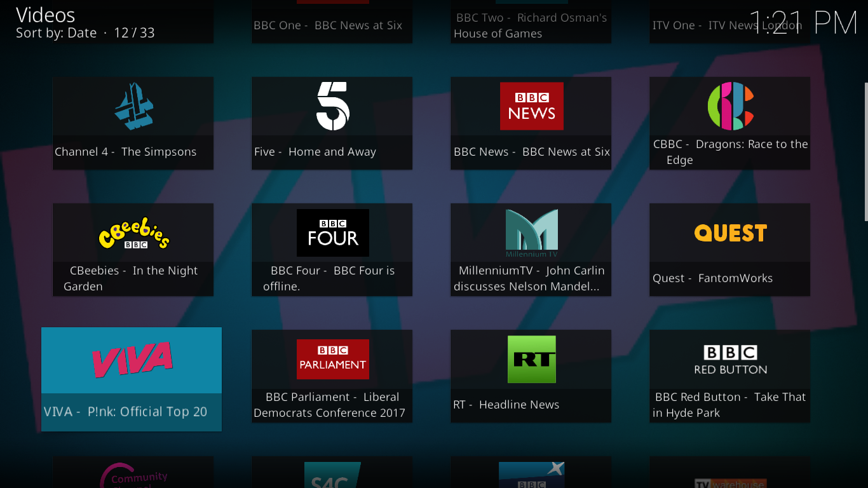Click the BBC Four logo
Image resolution: width=868 pixels, height=488 pixels.
point(332,233)
